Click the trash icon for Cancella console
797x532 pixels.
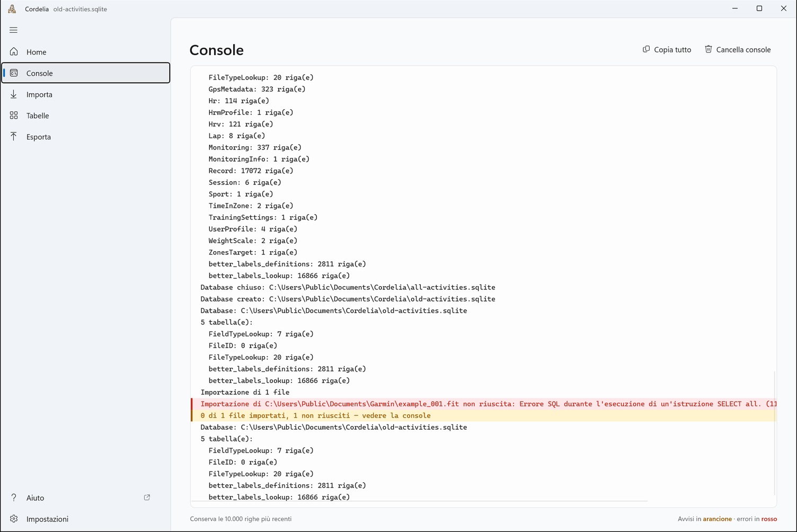coord(709,49)
